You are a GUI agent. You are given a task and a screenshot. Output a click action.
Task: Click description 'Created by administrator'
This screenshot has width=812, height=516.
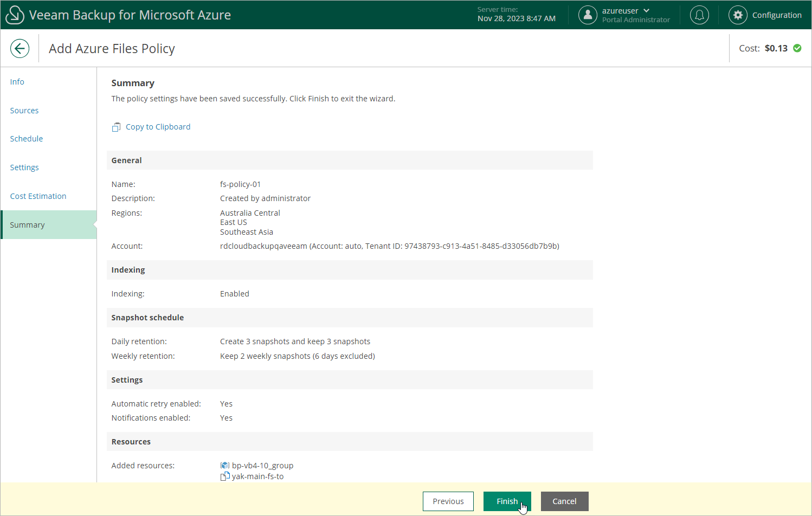pos(266,198)
